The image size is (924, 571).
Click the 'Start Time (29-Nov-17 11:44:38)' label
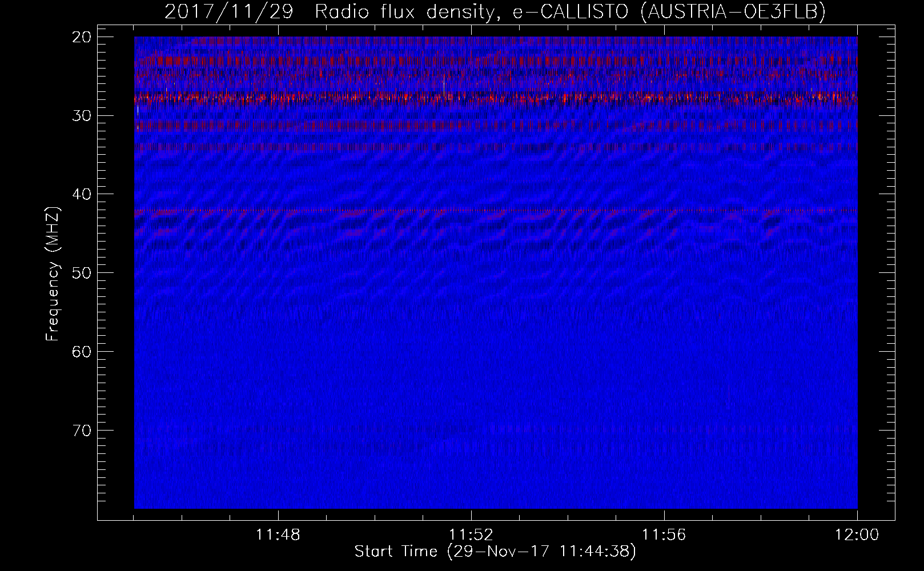pyautogui.click(x=495, y=552)
